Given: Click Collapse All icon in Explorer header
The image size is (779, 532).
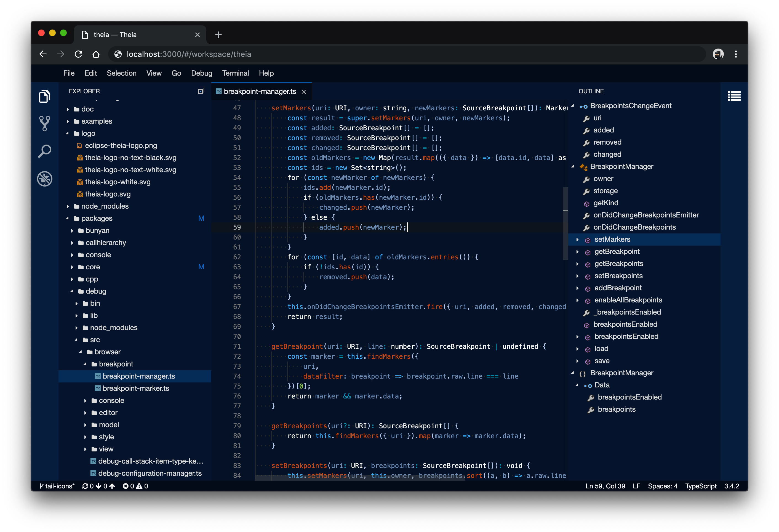Looking at the screenshot, I should click(x=201, y=91).
